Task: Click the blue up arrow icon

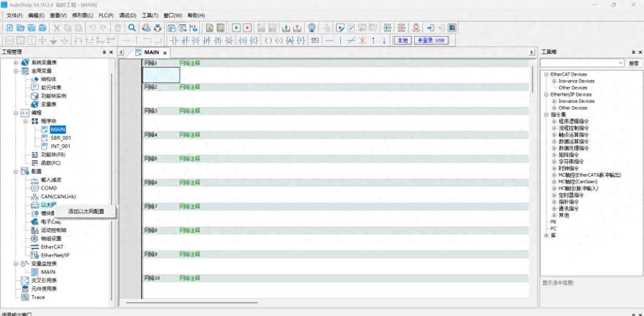Action: tap(373, 40)
